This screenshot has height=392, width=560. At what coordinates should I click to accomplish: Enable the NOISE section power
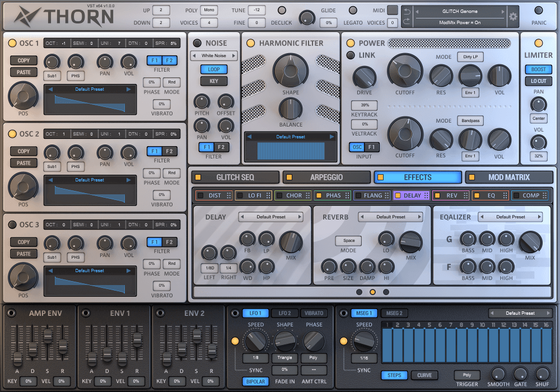click(197, 43)
